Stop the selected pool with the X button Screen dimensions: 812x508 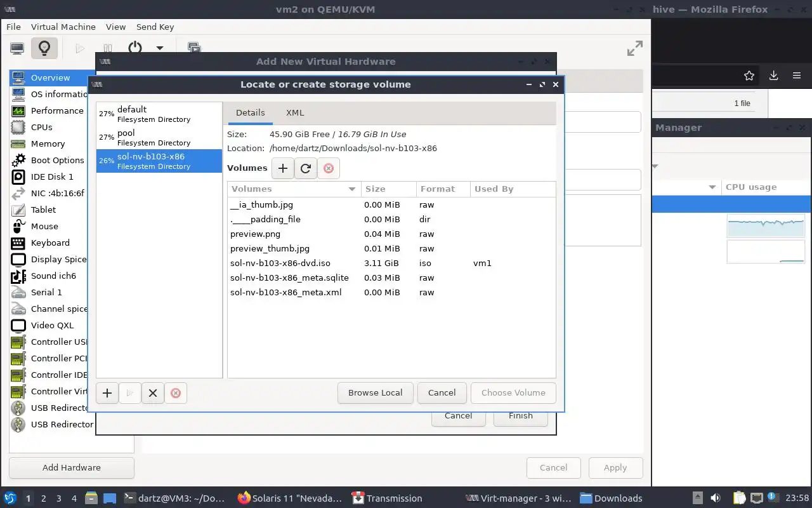pyautogui.click(x=153, y=393)
